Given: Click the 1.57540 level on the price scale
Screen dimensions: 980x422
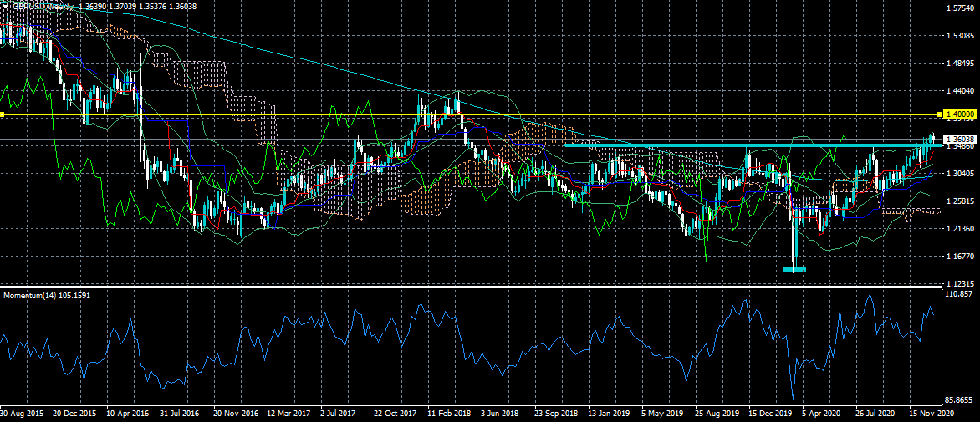Looking at the screenshot, I should coord(958,8).
